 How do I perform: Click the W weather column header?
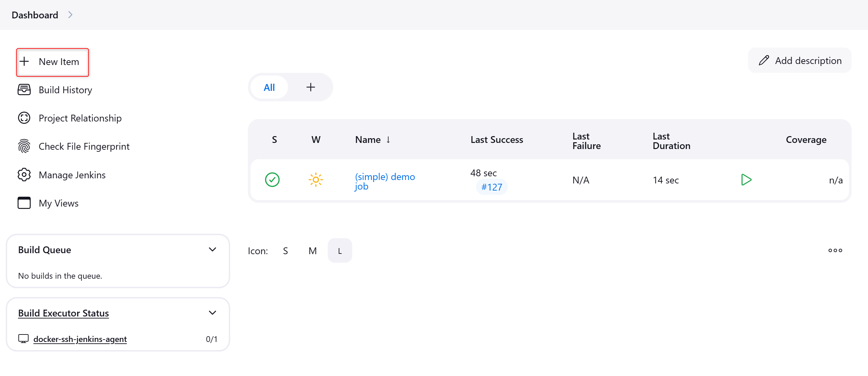(x=316, y=140)
